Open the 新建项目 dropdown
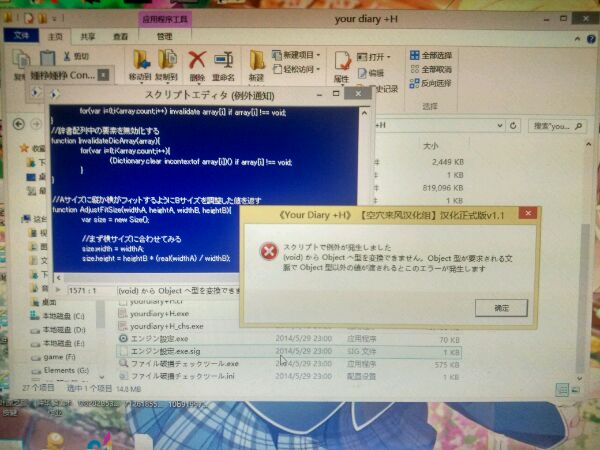Viewport: 600px width, 450px height. 296,55
